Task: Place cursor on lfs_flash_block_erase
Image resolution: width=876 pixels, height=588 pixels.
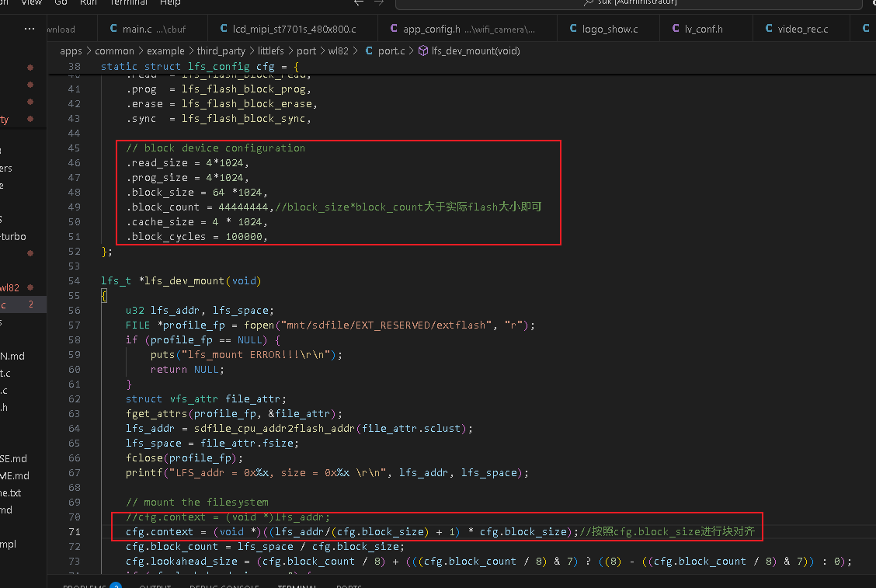Action: [x=246, y=104]
